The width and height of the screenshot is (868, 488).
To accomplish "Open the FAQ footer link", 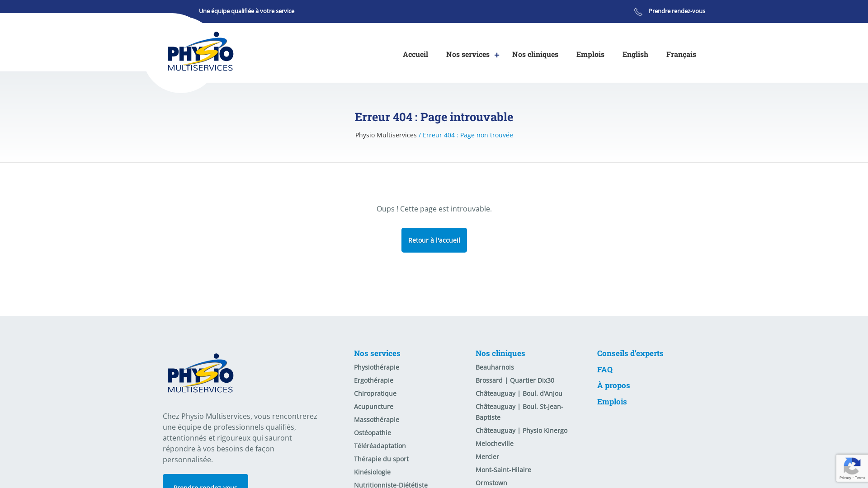I will [604, 370].
